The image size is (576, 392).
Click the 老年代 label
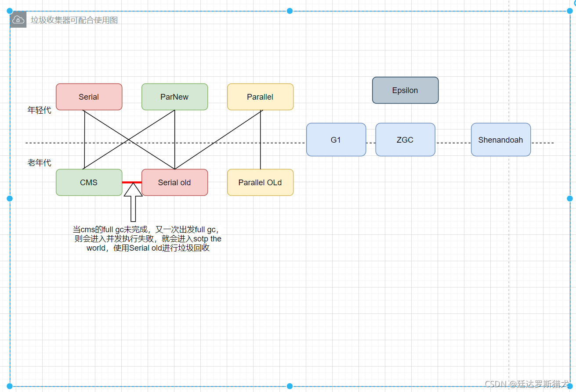pyautogui.click(x=40, y=163)
